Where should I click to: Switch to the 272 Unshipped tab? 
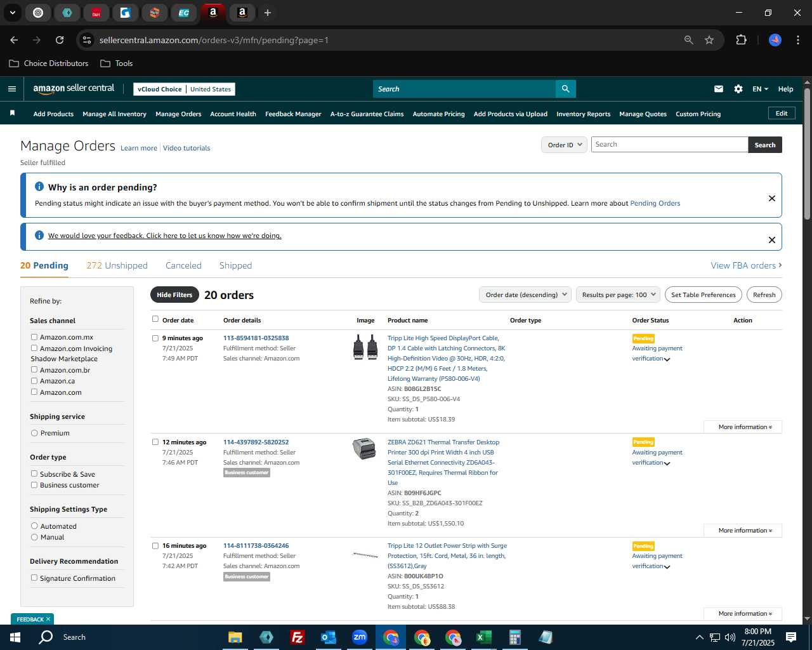point(117,265)
